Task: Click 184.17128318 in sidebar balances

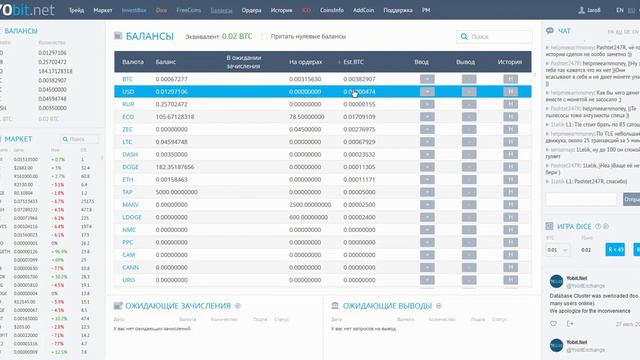Action: (x=55, y=71)
